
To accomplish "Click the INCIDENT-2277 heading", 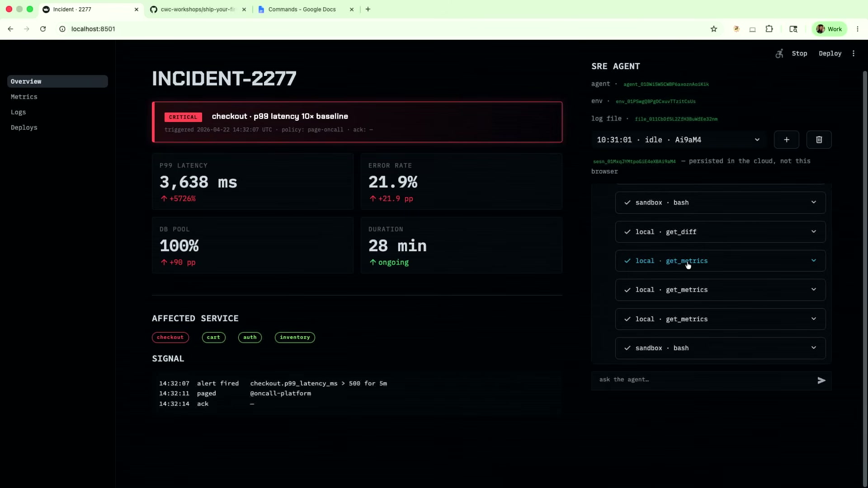I will (224, 79).
